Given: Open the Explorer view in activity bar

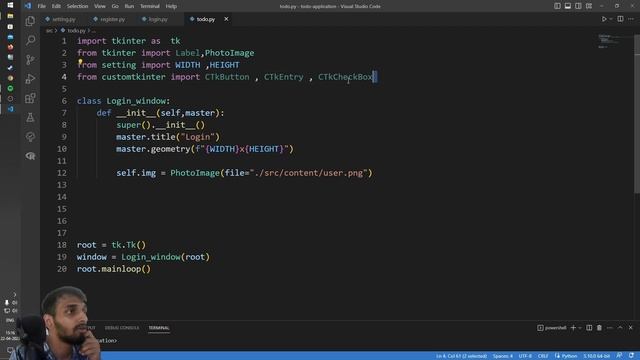Looking at the screenshot, I should click(x=30, y=21).
